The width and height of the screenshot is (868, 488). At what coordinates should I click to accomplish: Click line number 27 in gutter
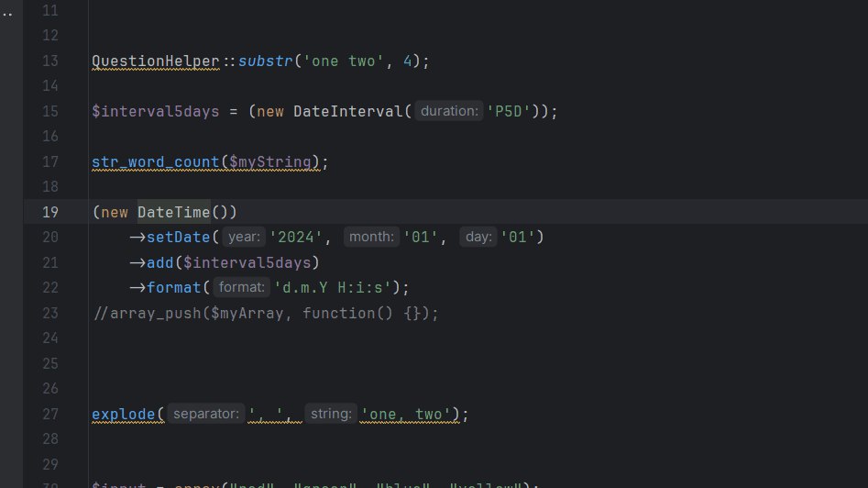point(49,414)
